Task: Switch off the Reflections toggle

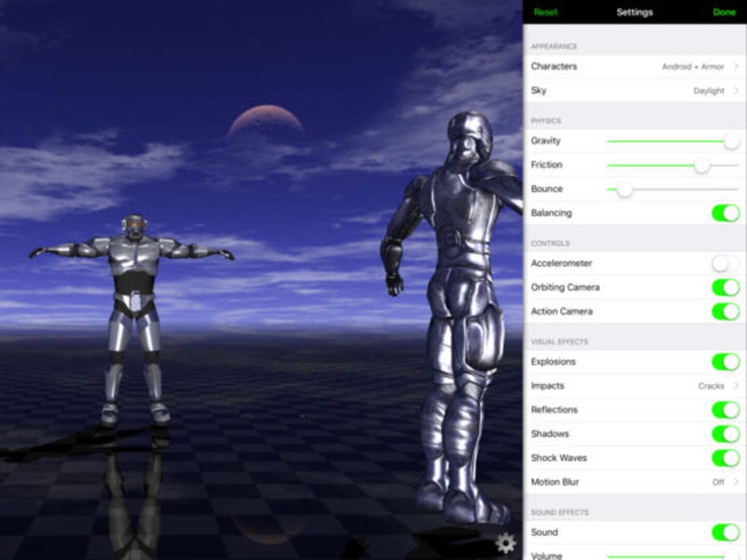Action: click(x=725, y=410)
